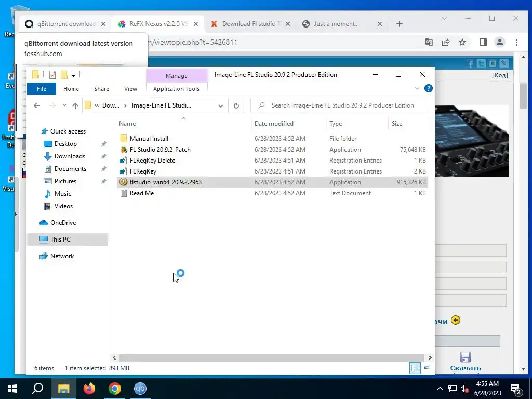Bookmark this page with star icon
Image resolution: width=532 pixels, height=399 pixels.
(x=462, y=43)
